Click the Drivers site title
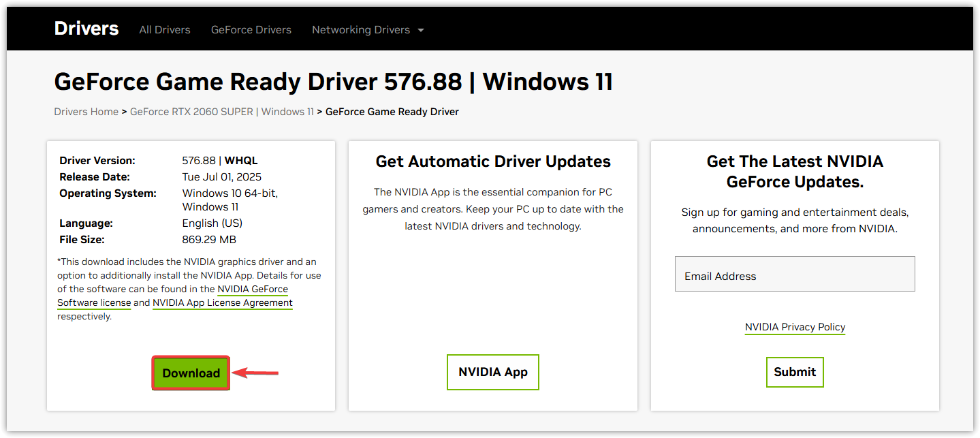The width and height of the screenshot is (980, 438). [x=86, y=29]
